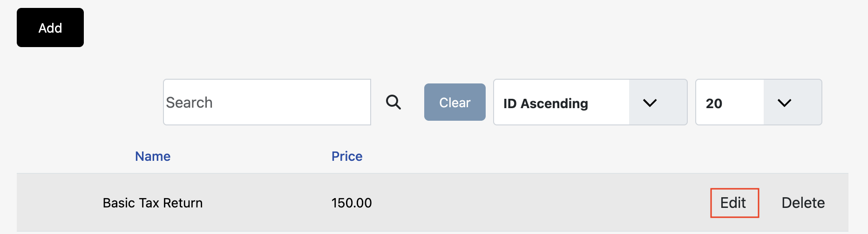
Task: Click empty space in Basic Tax Return row
Action: tap(536, 203)
